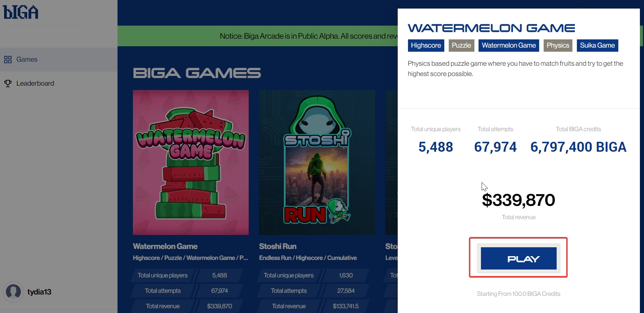Image resolution: width=644 pixels, height=313 pixels.
Task: Open the Games menu item
Action: [x=59, y=60]
